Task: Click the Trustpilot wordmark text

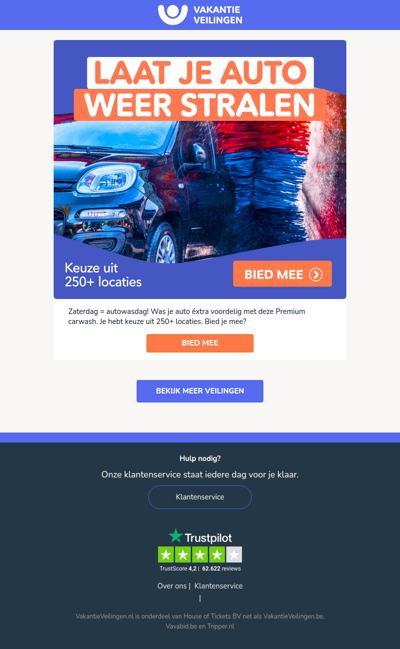Action: [208, 538]
